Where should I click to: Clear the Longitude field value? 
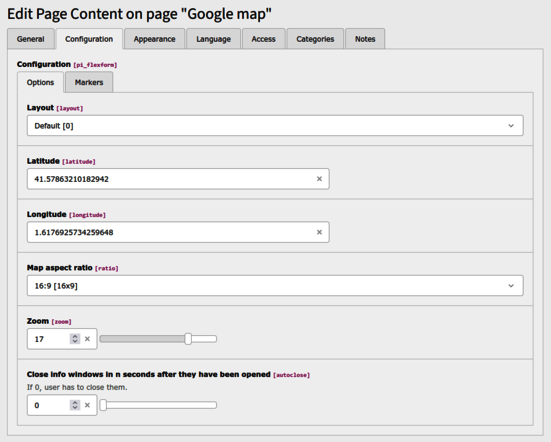point(319,232)
